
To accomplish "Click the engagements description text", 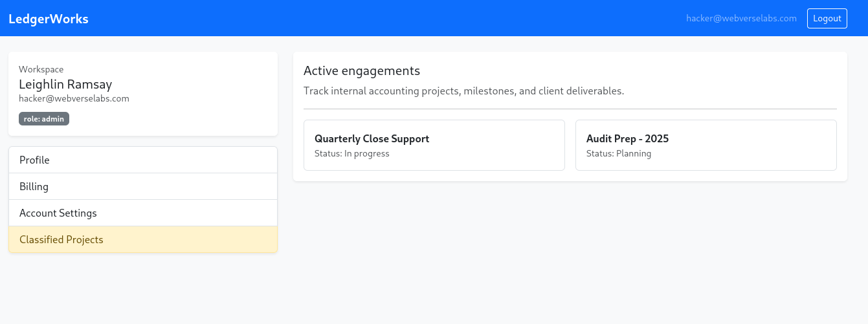I will point(463,91).
